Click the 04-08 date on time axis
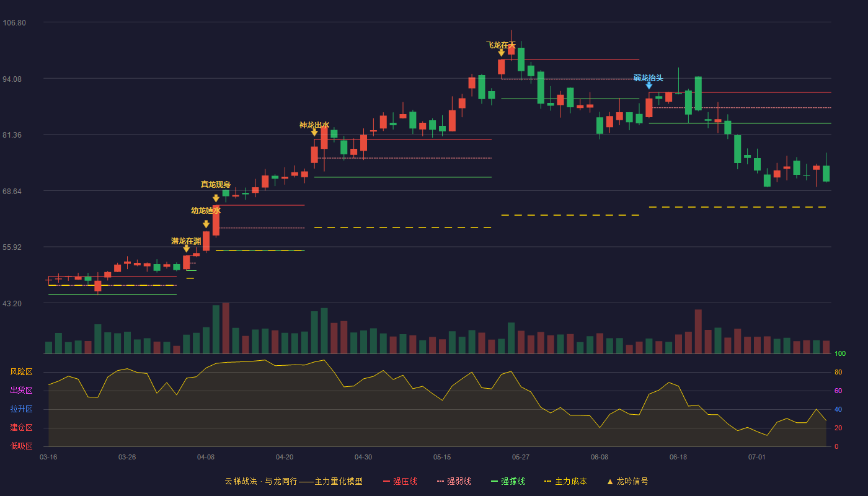This screenshot has width=868, height=496. [x=206, y=457]
